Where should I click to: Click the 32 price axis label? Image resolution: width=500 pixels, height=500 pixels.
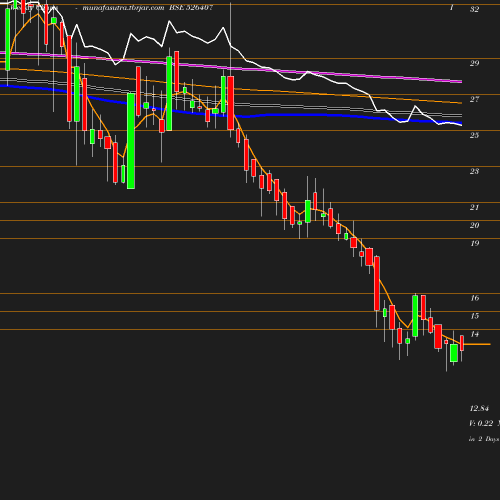pos(474,9)
